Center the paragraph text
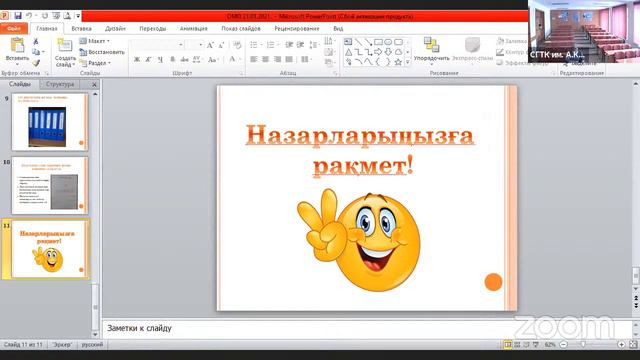The height and width of the screenshot is (360, 640). click(x=265, y=60)
